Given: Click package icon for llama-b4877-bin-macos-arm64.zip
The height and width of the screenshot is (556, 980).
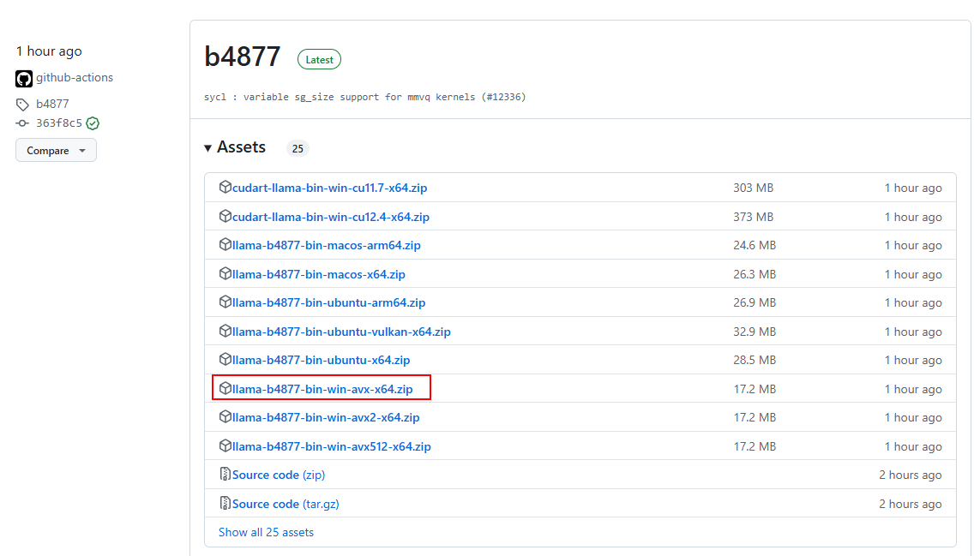Looking at the screenshot, I should 225,245.
